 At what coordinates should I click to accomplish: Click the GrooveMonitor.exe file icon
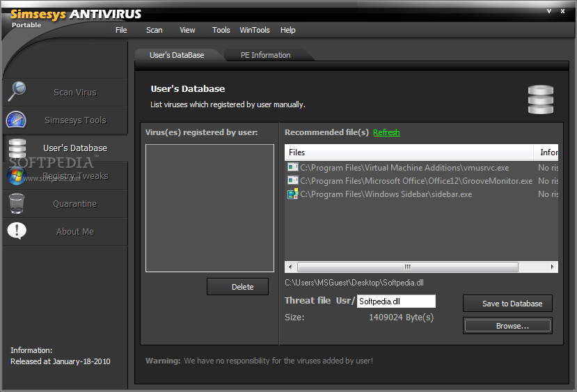292,181
